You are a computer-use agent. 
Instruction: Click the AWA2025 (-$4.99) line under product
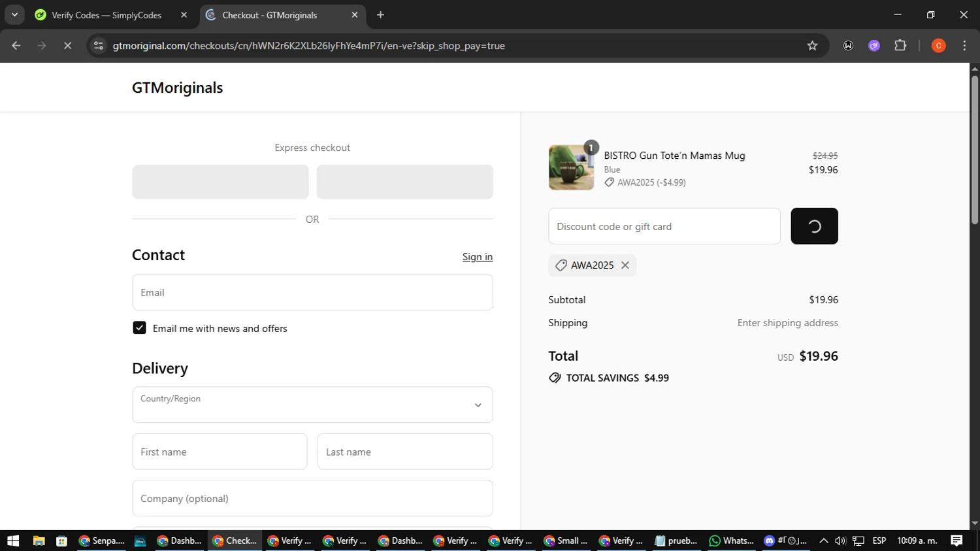click(x=645, y=182)
